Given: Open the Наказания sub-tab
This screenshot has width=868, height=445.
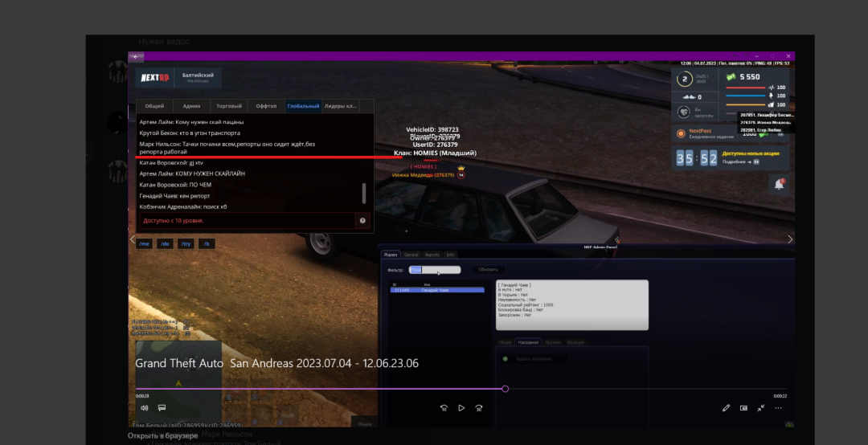Looking at the screenshot, I should 528,342.
